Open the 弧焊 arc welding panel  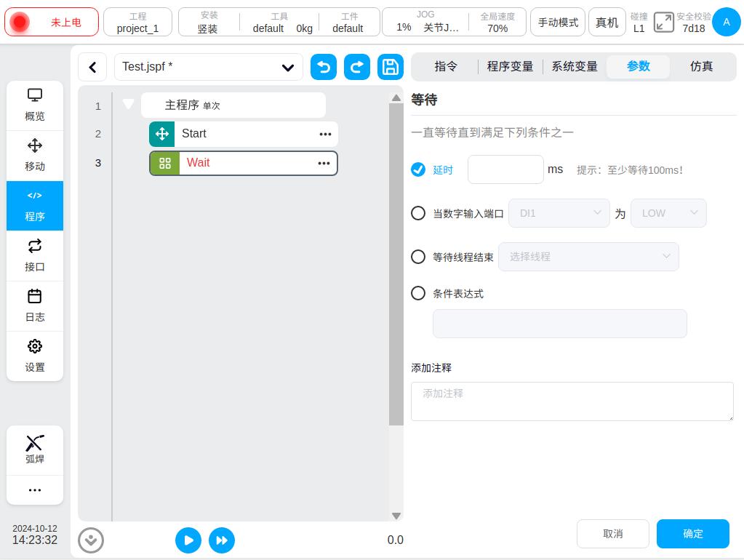pyautogui.click(x=35, y=449)
